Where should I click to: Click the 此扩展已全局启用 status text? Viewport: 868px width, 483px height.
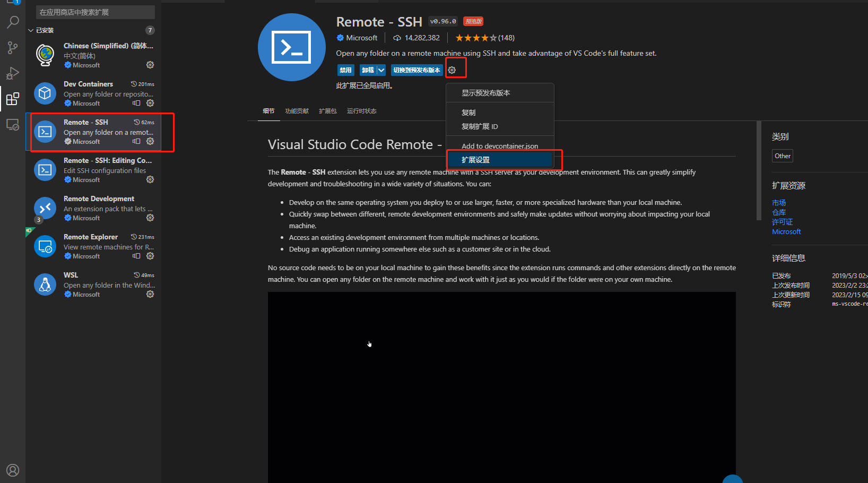pyautogui.click(x=364, y=85)
